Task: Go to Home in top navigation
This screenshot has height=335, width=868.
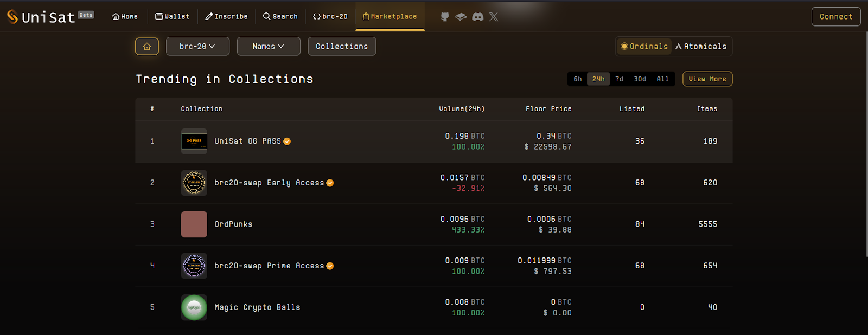Action: point(125,17)
